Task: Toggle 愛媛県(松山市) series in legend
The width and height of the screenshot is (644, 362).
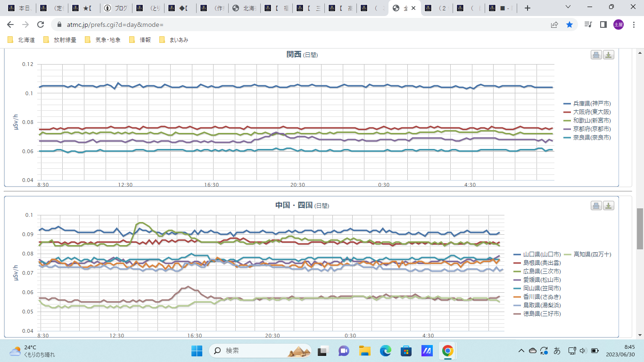Action: pos(537,280)
